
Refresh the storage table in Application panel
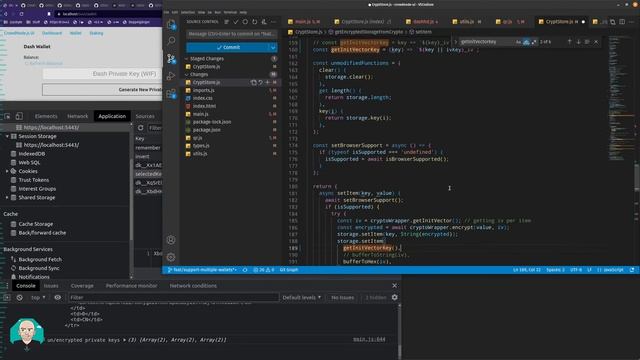click(x=140, y=128)
